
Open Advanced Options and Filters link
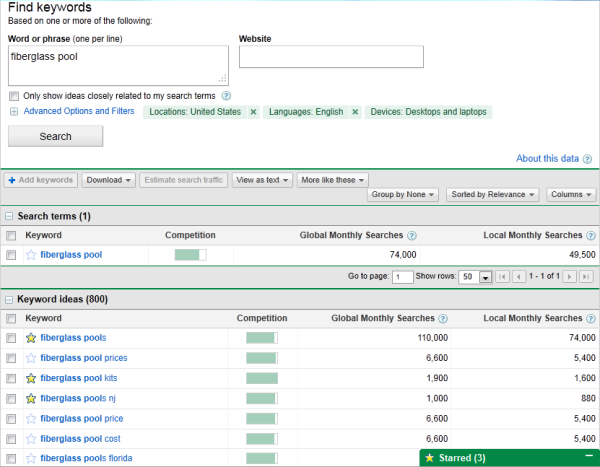78,112
